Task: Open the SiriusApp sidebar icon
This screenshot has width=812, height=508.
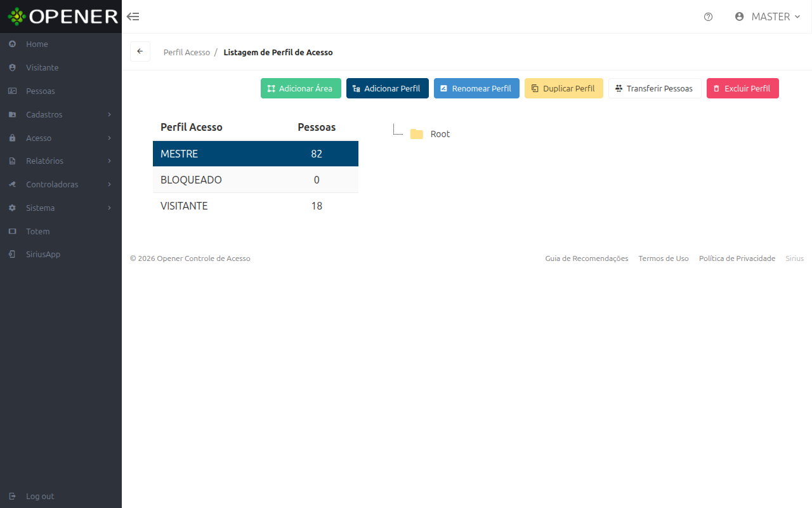Action: pos(13,255)
